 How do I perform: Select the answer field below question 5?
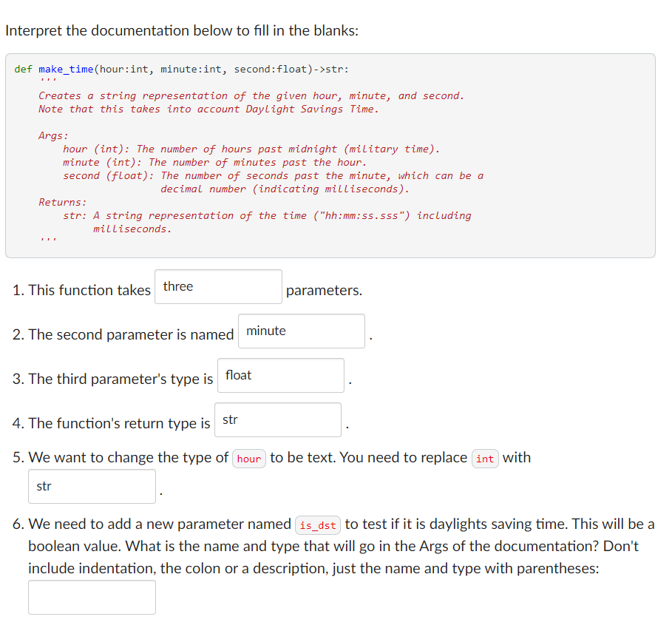coord(92,486)
